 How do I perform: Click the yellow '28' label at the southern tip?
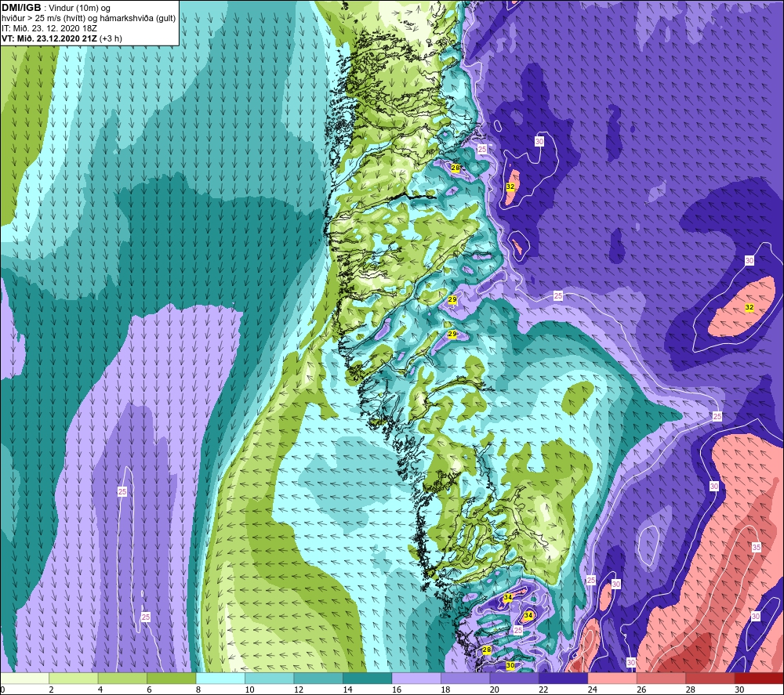click(x=487, y=650)
